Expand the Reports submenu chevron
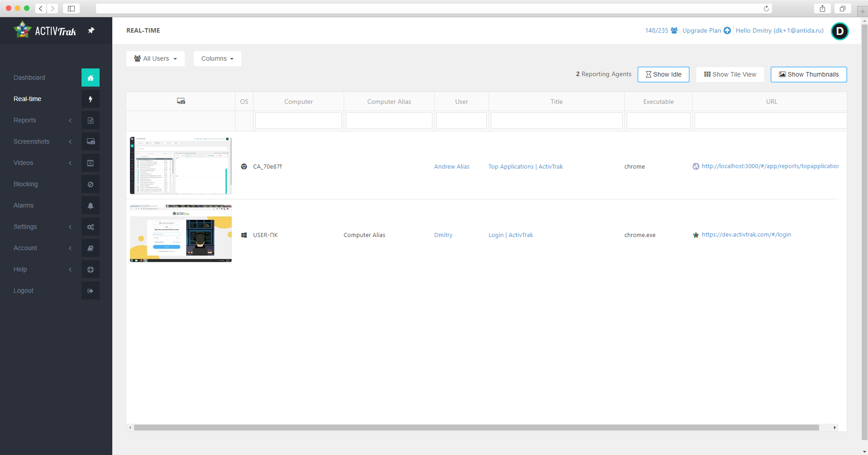The image size is (868, 455). [70, 120]
